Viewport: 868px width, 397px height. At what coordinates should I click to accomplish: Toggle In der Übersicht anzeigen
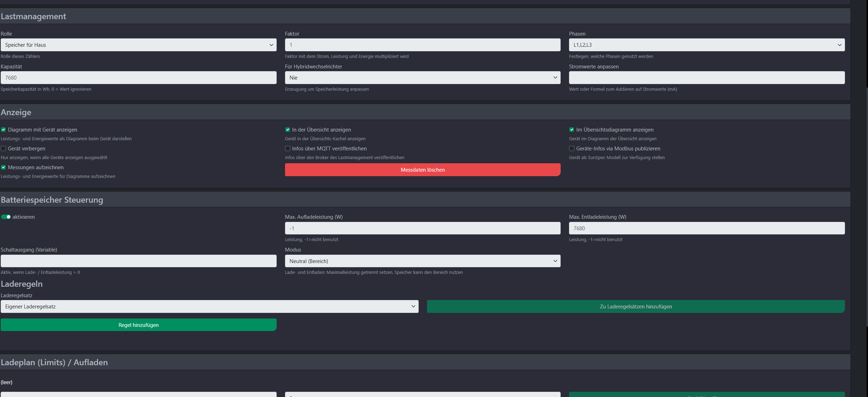[287, 130]
